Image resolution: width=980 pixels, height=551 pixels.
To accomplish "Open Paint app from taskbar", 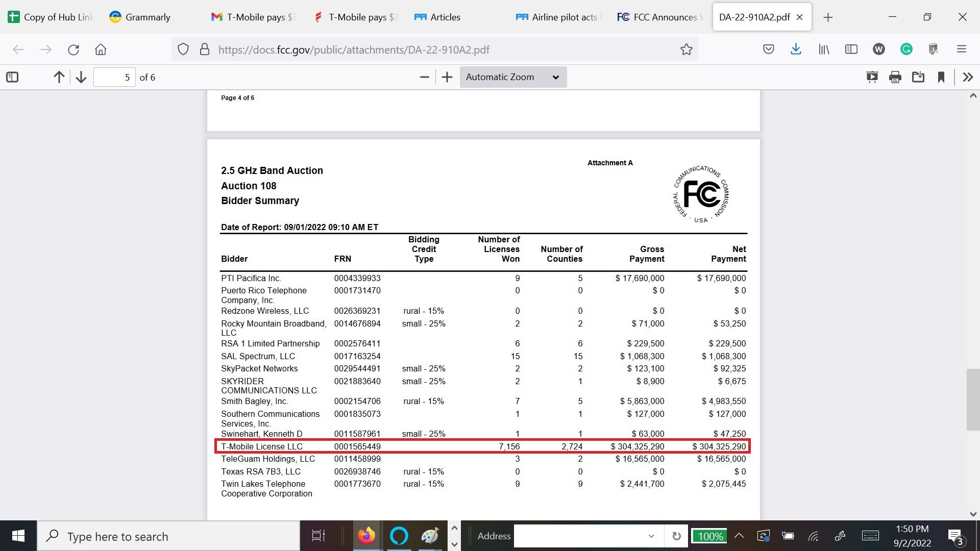I will (430, 536).
